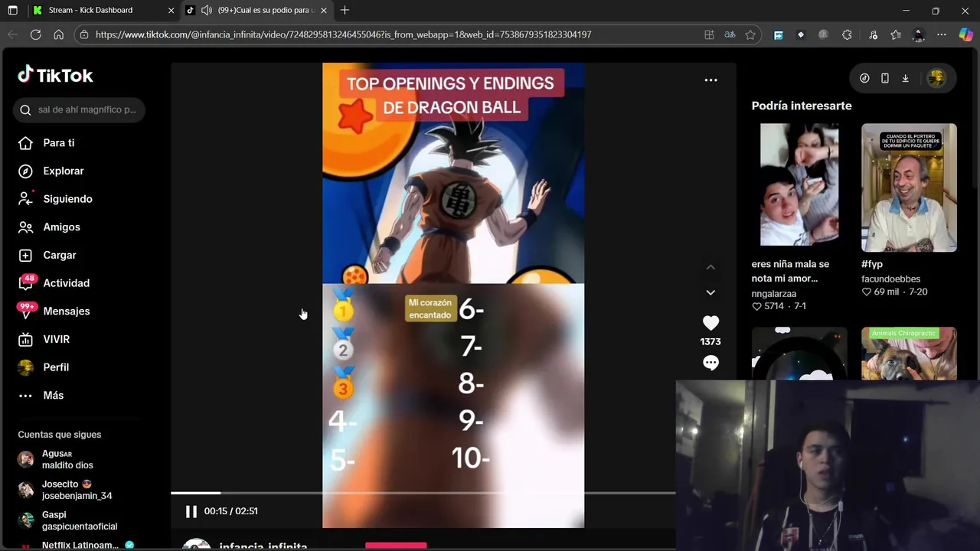Add page to favorites star
This screenshot has width=980, height=551.
tap(750, 34)
